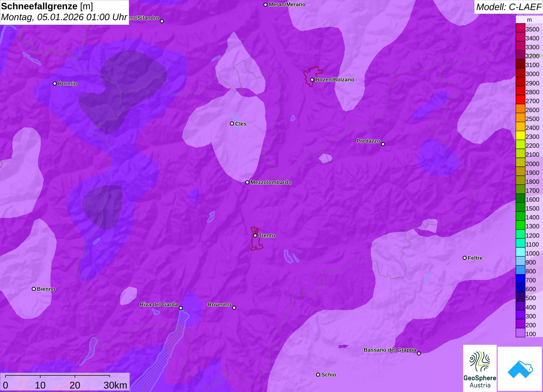543x392 pixels.
Task: Select the Predazzo marker dot
Action: [x=383, y=144]
